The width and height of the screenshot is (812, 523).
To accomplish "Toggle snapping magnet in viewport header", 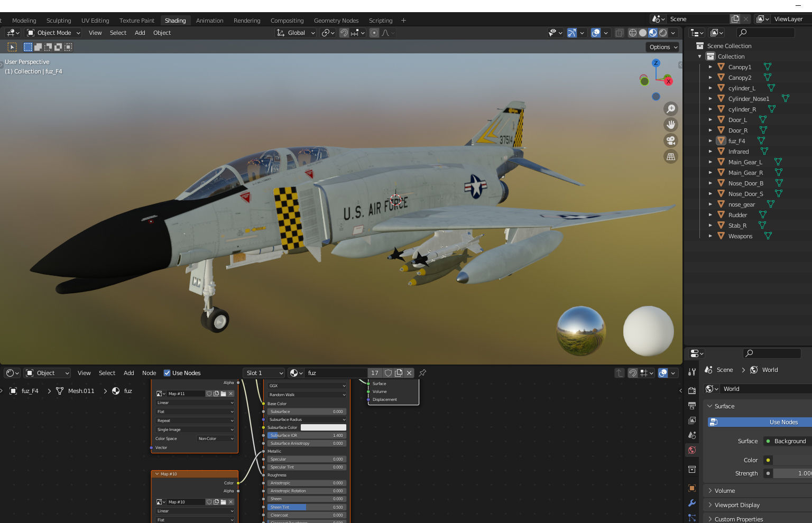I will [x=344, y=33].
